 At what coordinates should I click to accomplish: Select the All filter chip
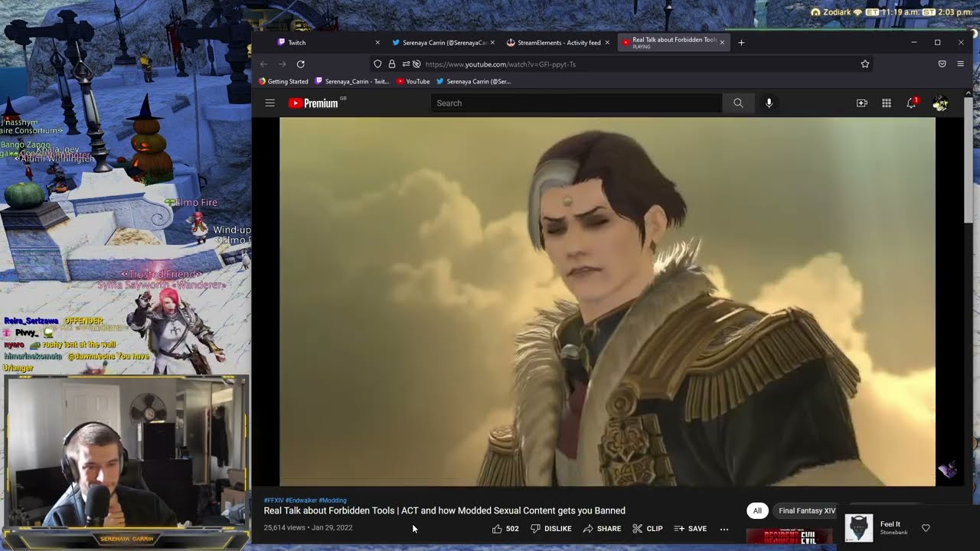point(757,510)
